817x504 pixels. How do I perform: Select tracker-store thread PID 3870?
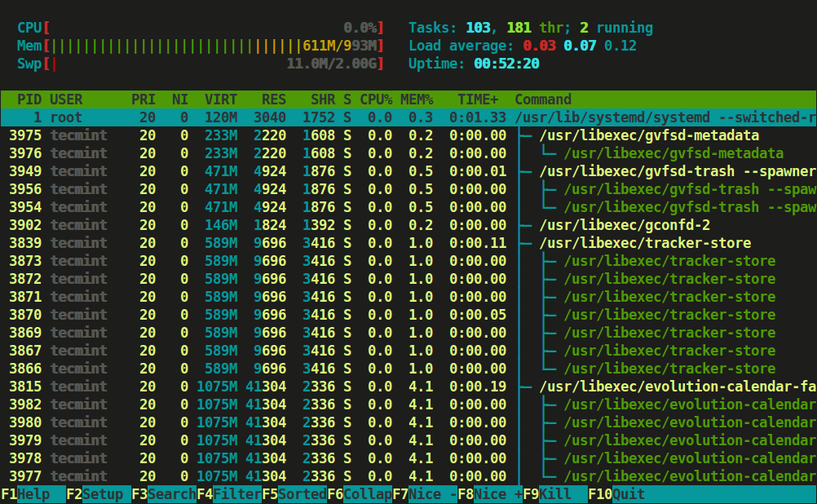pos(408,315)
